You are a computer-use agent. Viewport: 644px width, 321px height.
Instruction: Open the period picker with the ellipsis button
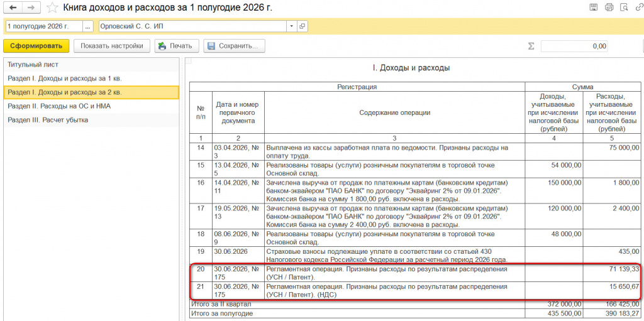point(87,26)
